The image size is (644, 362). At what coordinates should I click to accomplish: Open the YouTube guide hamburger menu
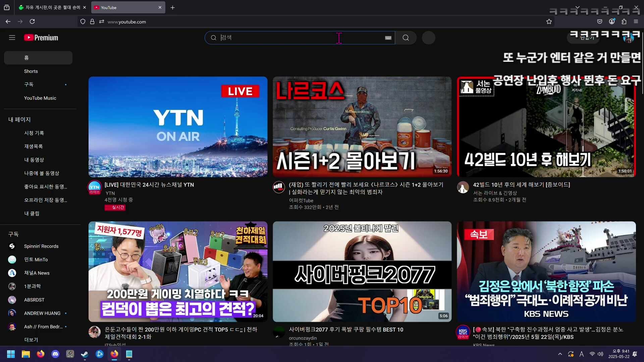pyautogui.click(x=12, y=38)
